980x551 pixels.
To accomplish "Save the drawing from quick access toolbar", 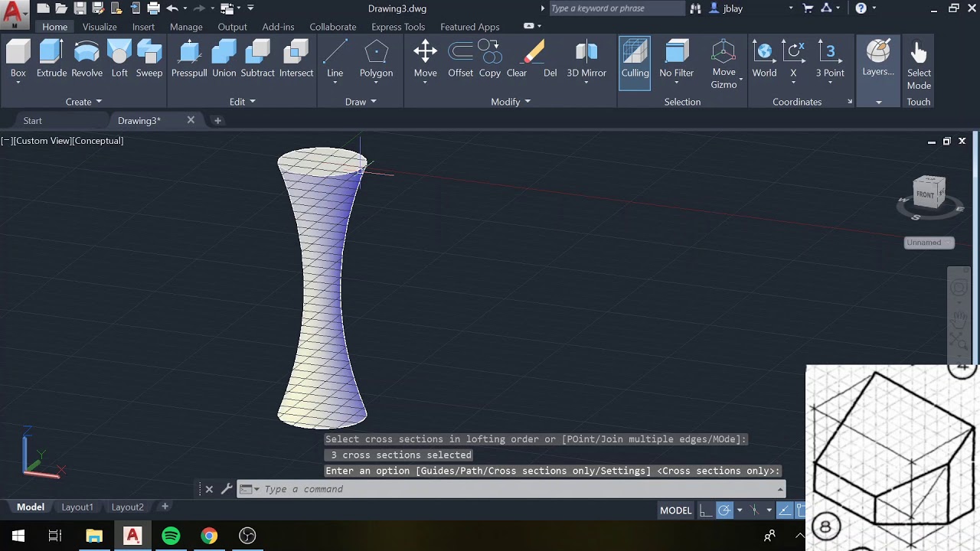I will tap(80, 8).
